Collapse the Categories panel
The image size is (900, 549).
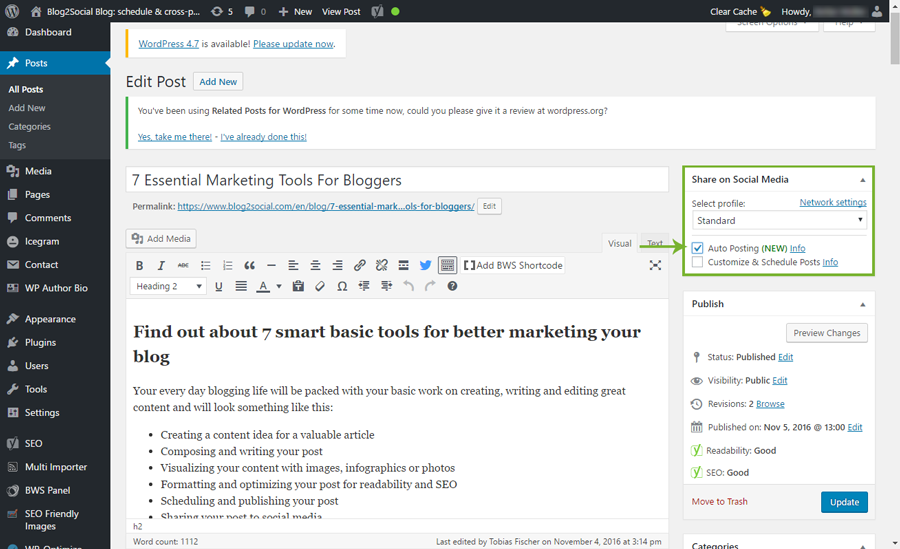click(862, 546)
